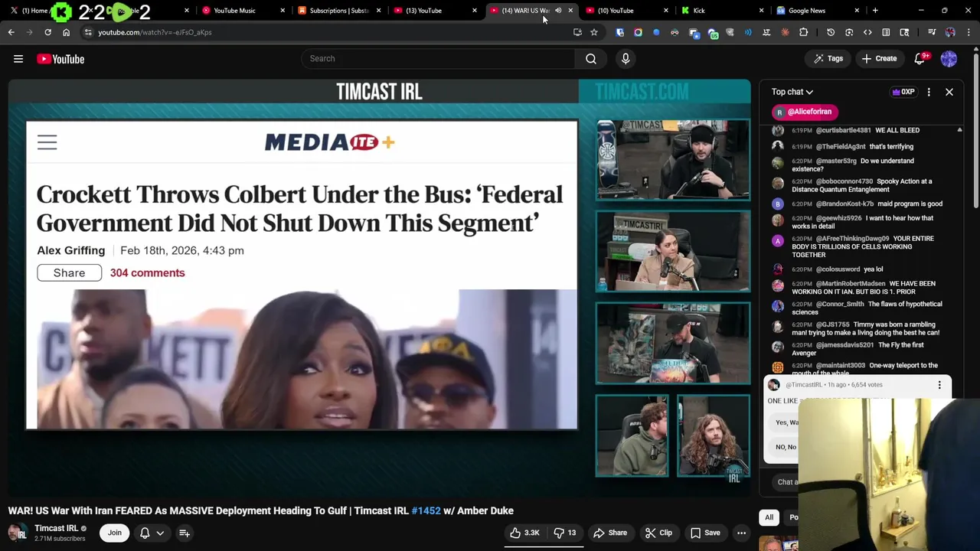The height and width of the screenshot is (551, 980).
Task: Open the browser three-dot menu
Action: [x=969, y=32]
